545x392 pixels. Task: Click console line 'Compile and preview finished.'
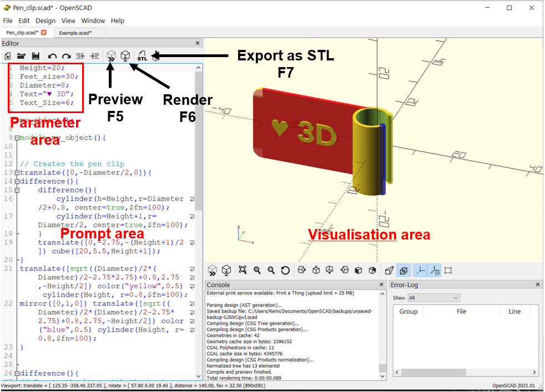(x=239, y=372)
